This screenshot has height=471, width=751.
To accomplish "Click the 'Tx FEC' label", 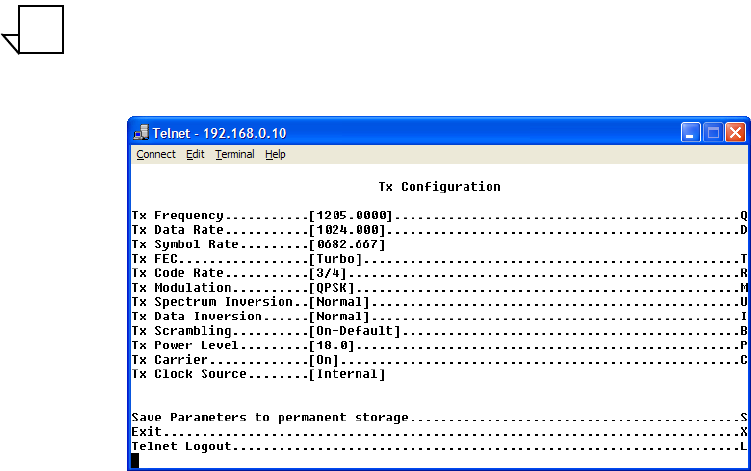I will 155,259.
